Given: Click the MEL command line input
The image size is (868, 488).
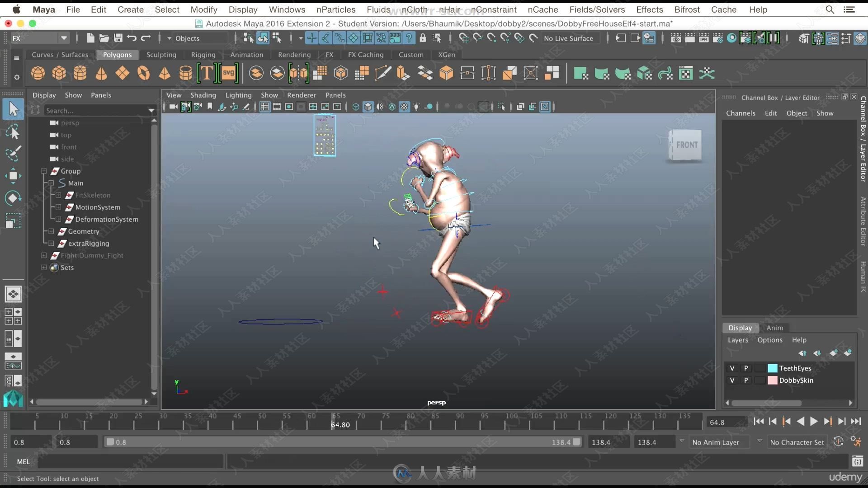Looking at the screenshot, I should 131,461.
